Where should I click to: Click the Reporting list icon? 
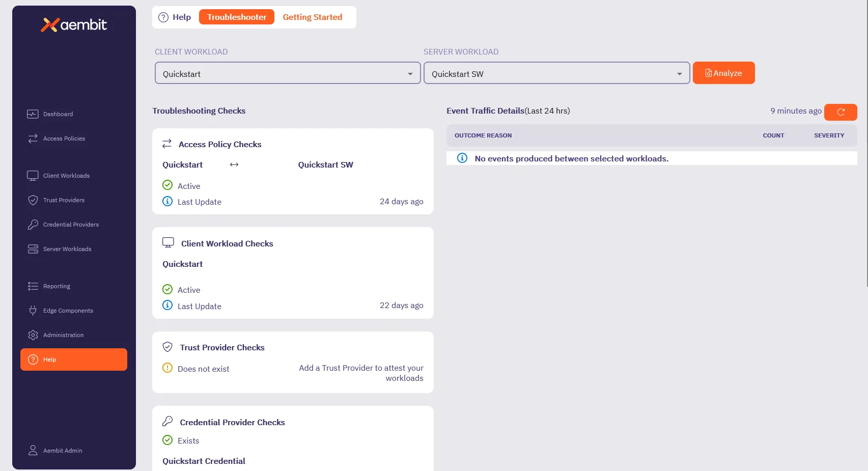pyautogui.click(x=33, y=286)
